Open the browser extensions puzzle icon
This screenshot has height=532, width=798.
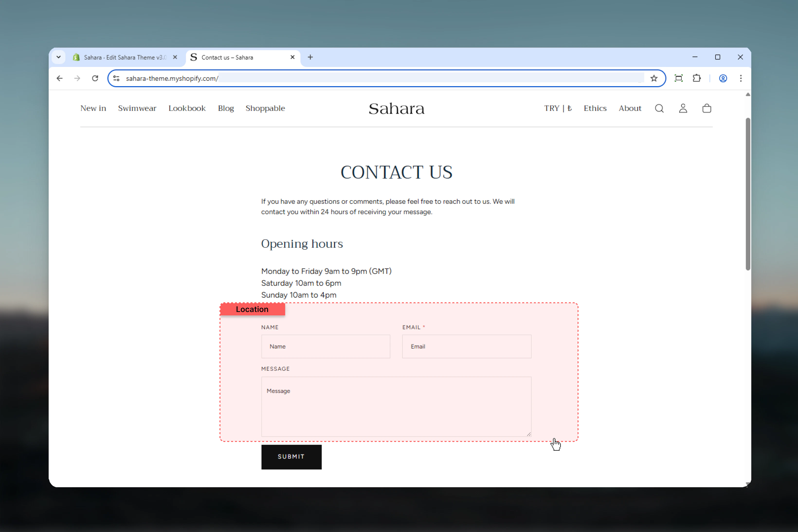coord(696,78)
